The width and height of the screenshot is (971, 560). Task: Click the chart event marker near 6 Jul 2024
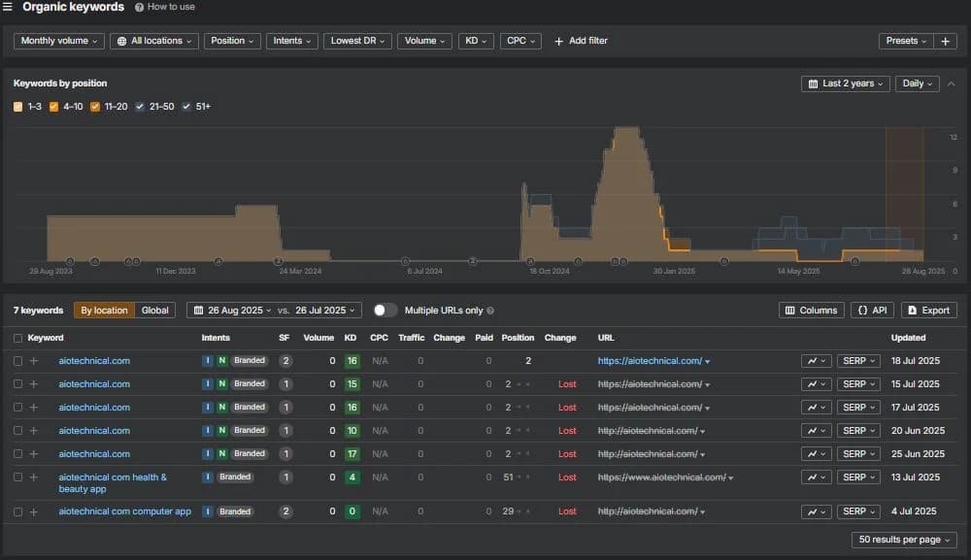click(405, 262)
